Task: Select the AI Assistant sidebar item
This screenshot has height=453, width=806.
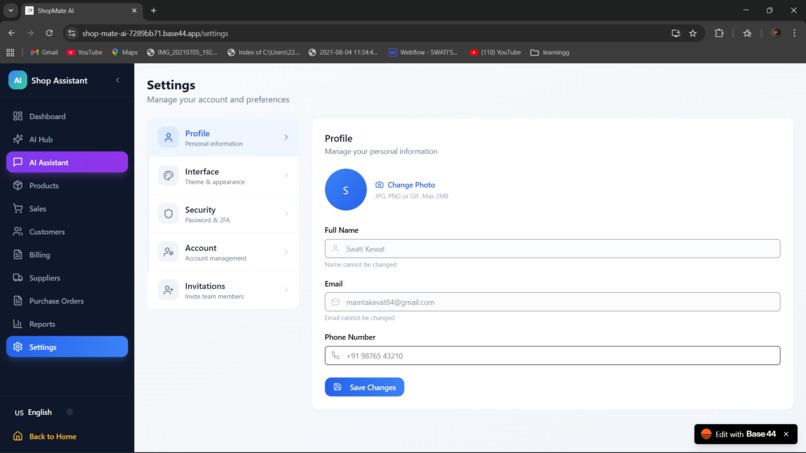Action: [67, 162]
